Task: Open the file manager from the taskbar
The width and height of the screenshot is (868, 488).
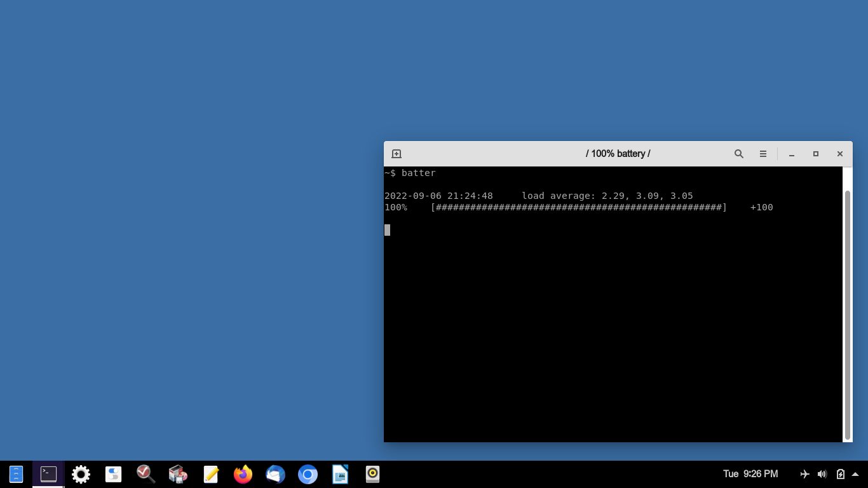Action: 16,474
